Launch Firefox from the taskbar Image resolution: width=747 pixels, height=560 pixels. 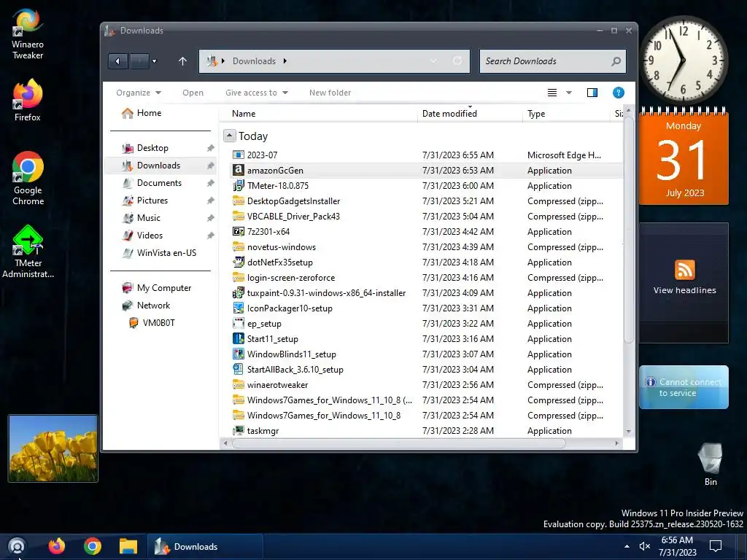click(57, 546)
